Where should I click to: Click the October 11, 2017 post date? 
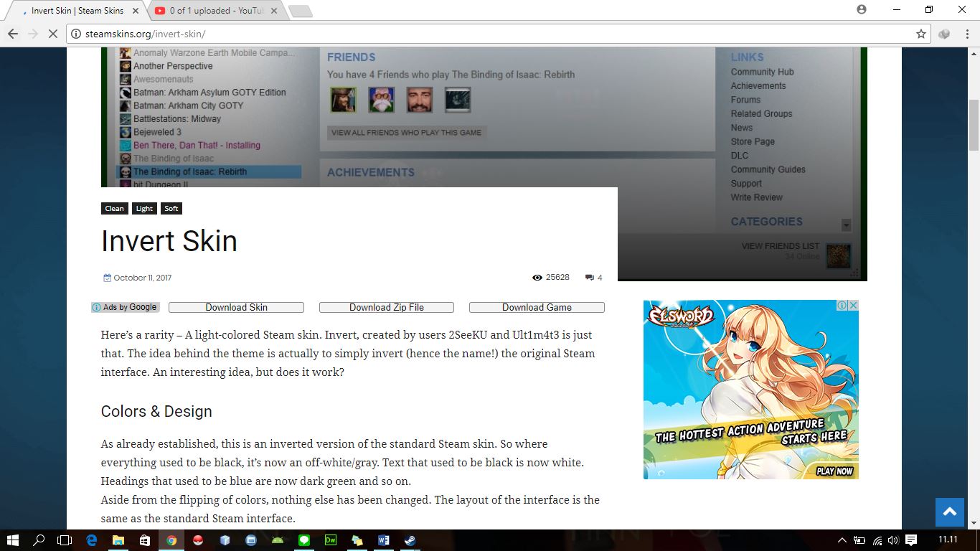[142, 278]
